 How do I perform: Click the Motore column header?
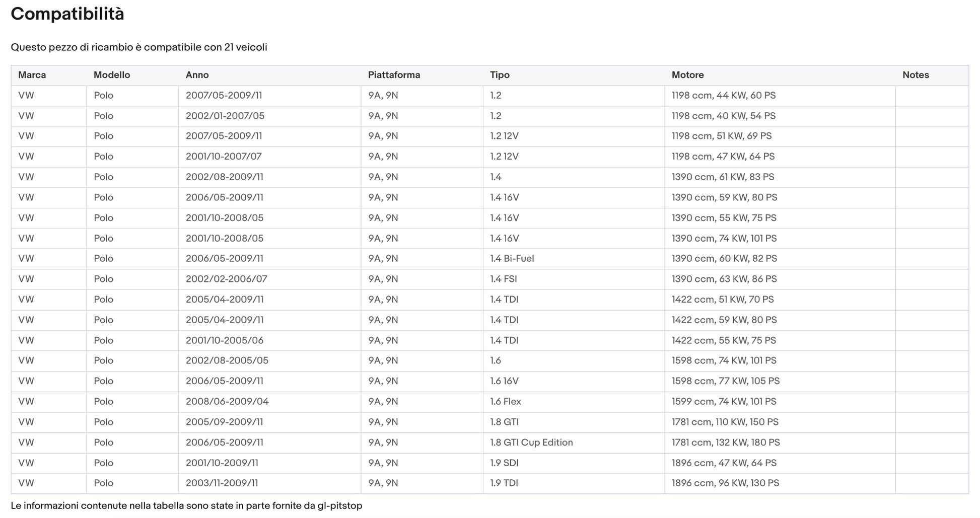[687, 75]
